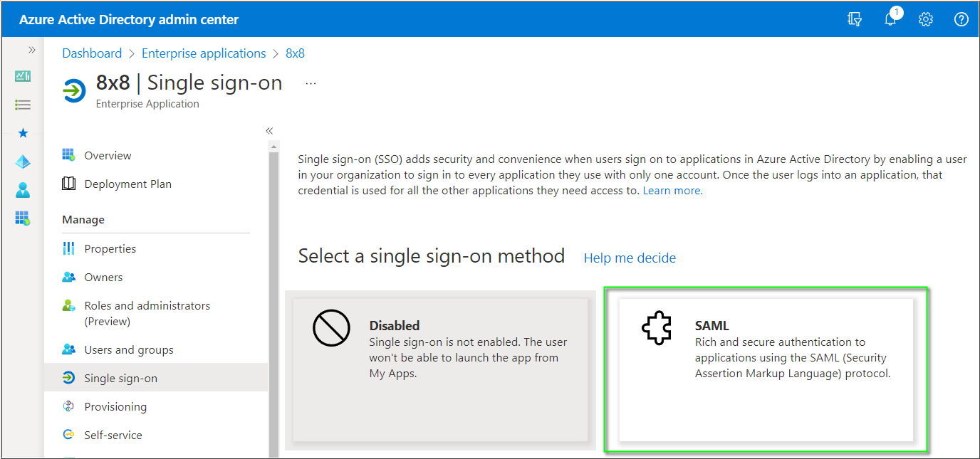
Task: Open the more options ellipsis beside title
Action: coord(311,83)
